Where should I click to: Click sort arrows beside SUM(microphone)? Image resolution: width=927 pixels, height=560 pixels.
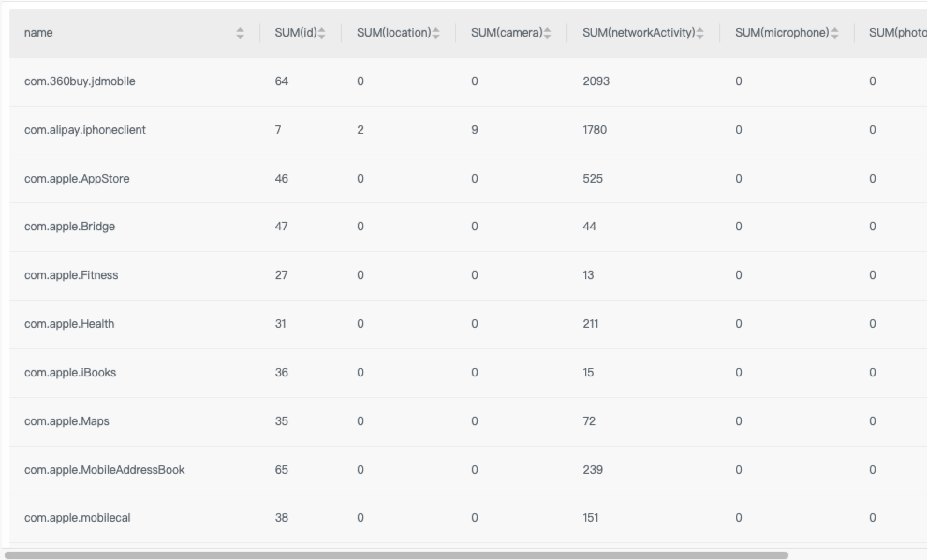[x=834, y=33]
